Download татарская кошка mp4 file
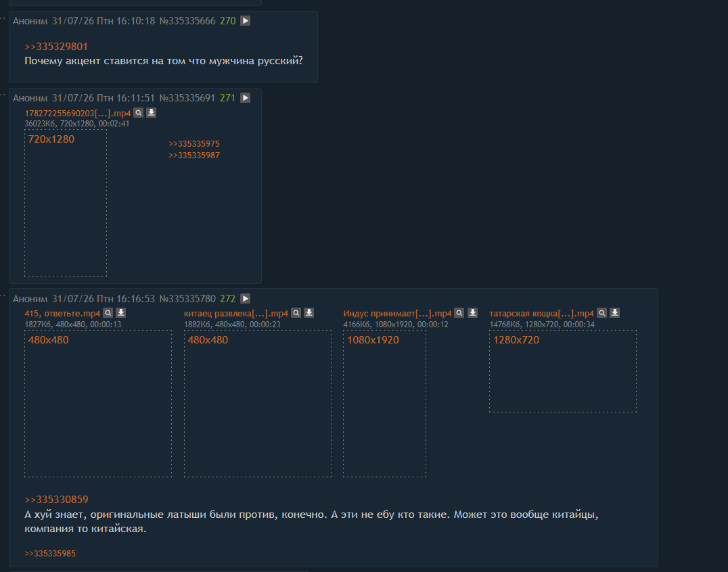The image size is (728, 572). pyautogui.click(x=615, y=313)
